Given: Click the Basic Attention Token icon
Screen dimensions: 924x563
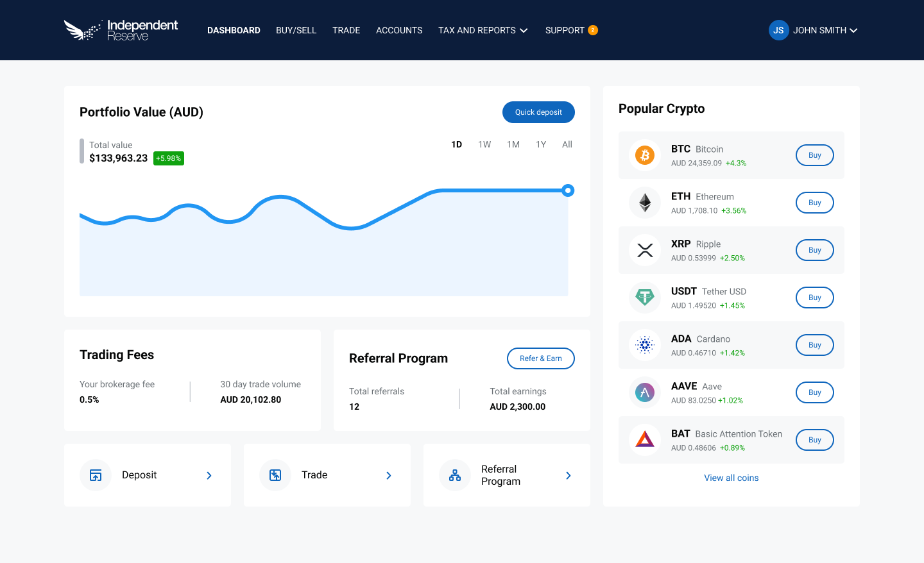Looking at the screenshot, I should coord(645,440).
